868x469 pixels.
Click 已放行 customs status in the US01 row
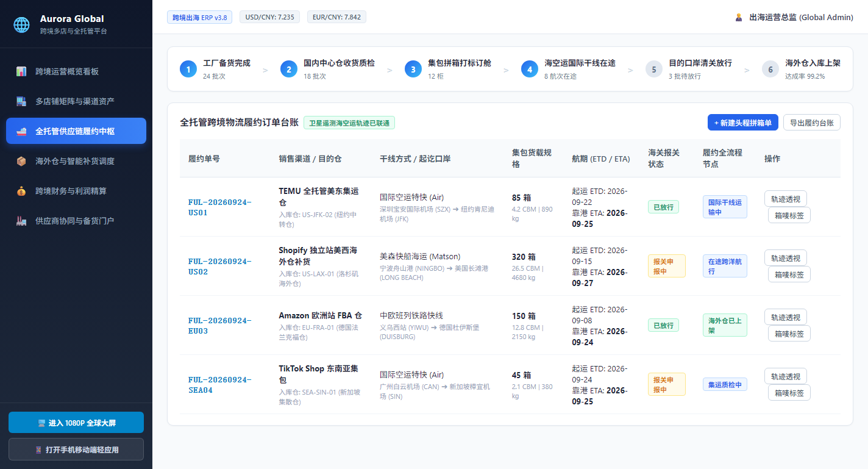click(663, 207)
